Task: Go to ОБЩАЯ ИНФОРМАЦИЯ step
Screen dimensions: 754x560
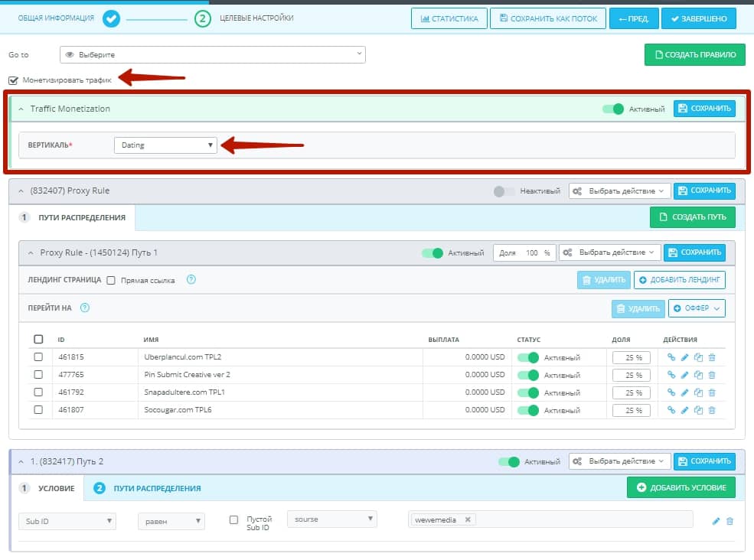Action: click(x=56, y=18)
